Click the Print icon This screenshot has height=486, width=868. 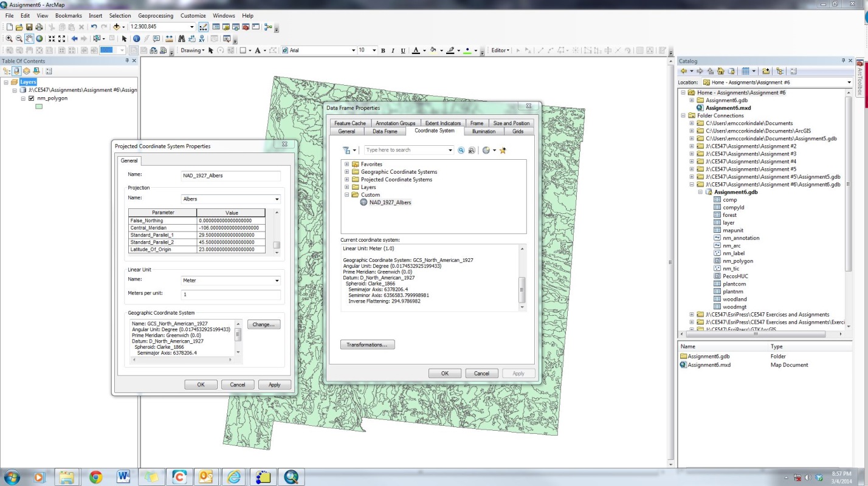[39, 27]
